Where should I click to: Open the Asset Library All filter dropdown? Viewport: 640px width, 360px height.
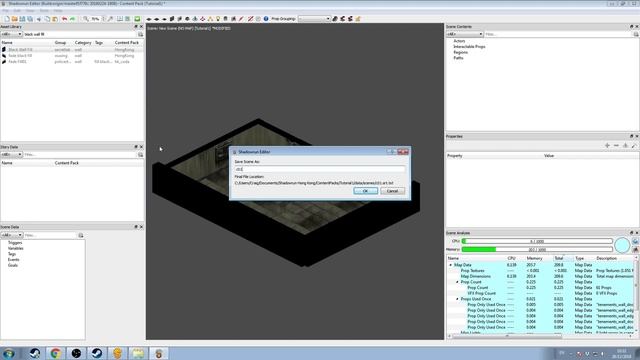click(11, 34)
